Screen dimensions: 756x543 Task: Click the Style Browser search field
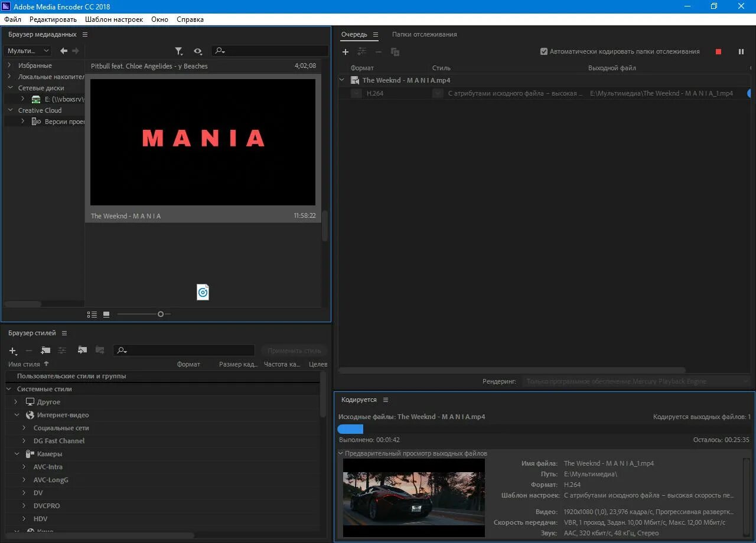[x=184, y=351]
